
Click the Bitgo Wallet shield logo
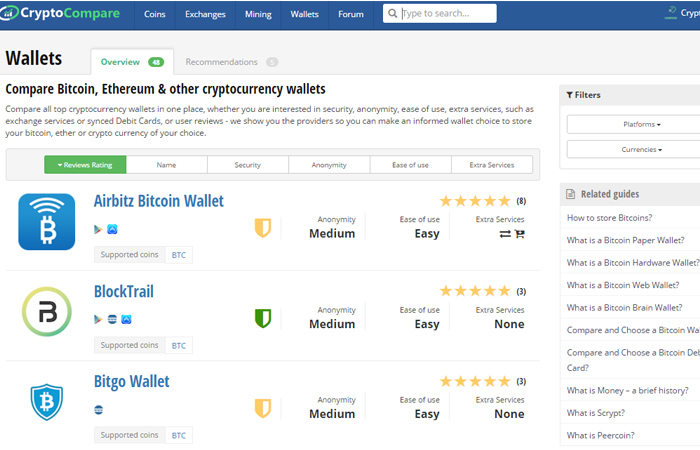click(47, 402)
